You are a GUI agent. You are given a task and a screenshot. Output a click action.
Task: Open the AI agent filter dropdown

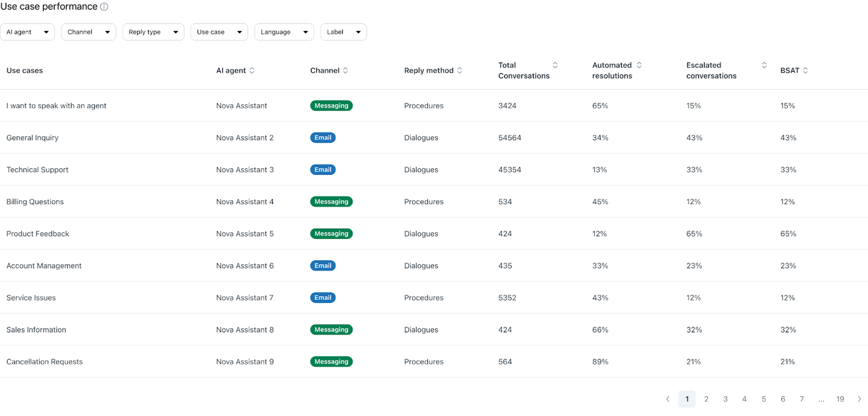(27, 32)
